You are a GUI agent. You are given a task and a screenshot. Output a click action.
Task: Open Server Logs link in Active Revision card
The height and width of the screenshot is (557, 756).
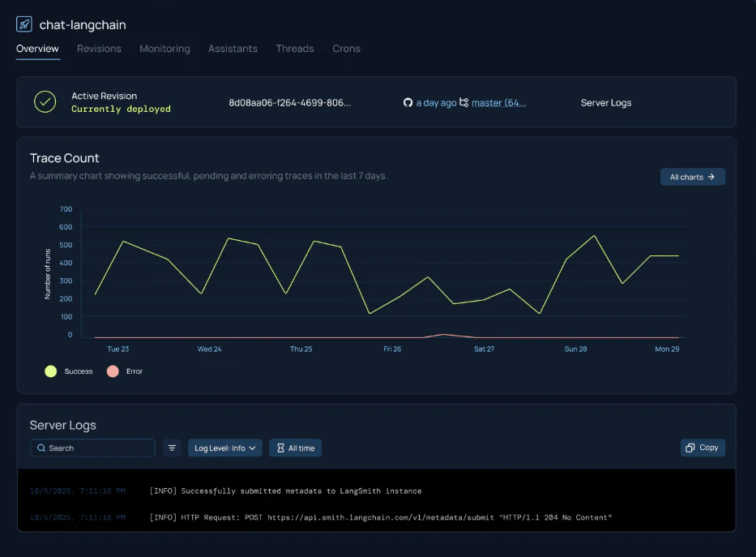[x=606, y=103]
